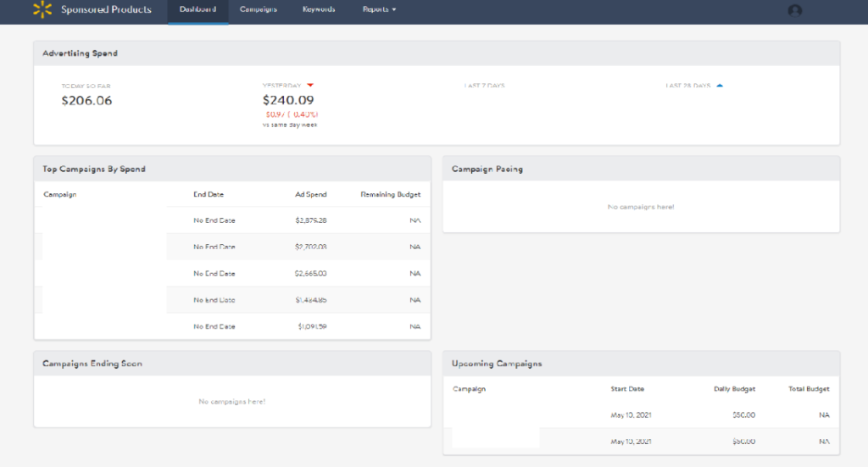Select the campaign row with $2,665.00 spend
This screenshot has height=467, width=868.
[x=231, y=274]
